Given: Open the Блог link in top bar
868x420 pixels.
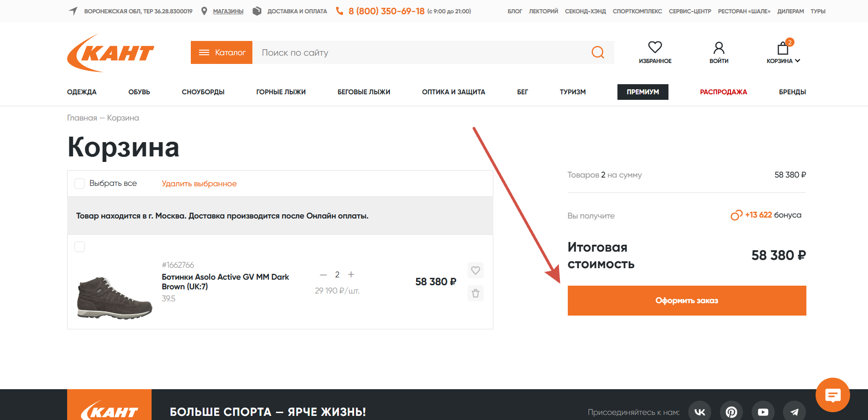Looking at the screenshot, I should [515, 11].
